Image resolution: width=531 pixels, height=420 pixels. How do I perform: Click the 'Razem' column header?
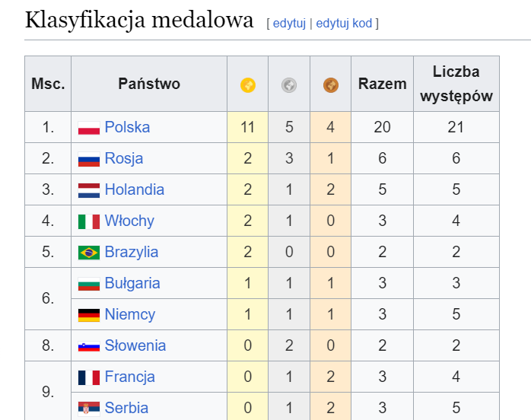[x=382, y=84]
